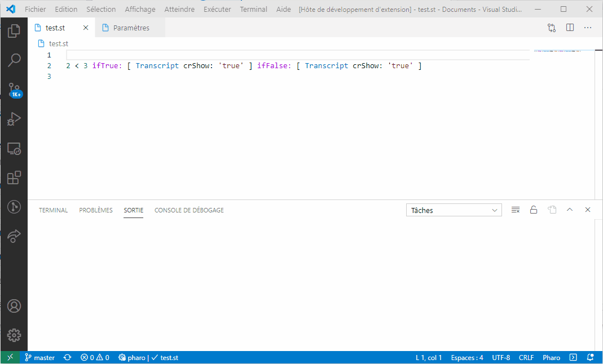Screen dimensions: 603x364
Task: Click the Pharo indicator in the status bar
Action: click(551, 357)
